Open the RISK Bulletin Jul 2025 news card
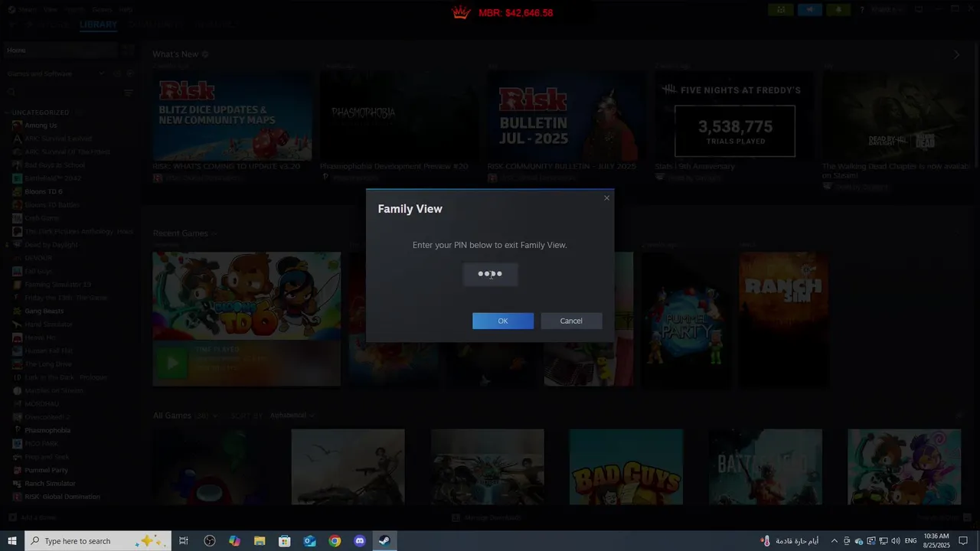The width and height of the screenshot is (980, 551). (x=567, y=117)
